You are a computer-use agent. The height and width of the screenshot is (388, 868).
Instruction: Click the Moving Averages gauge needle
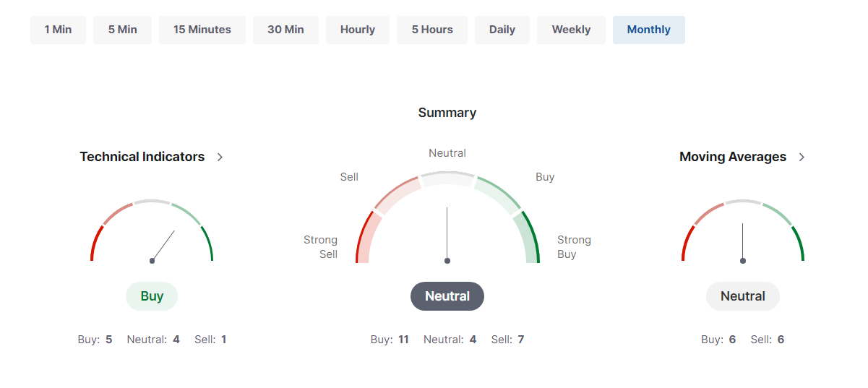pyautogui.click(x=742, y=242)
